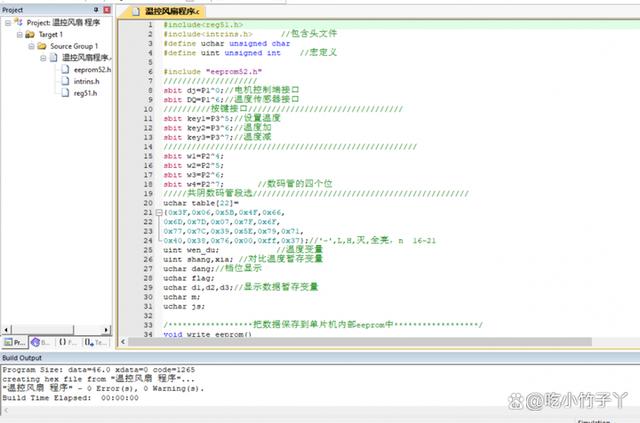
Task: Click the eeprom52.h file icon
Action: (65, 69)
